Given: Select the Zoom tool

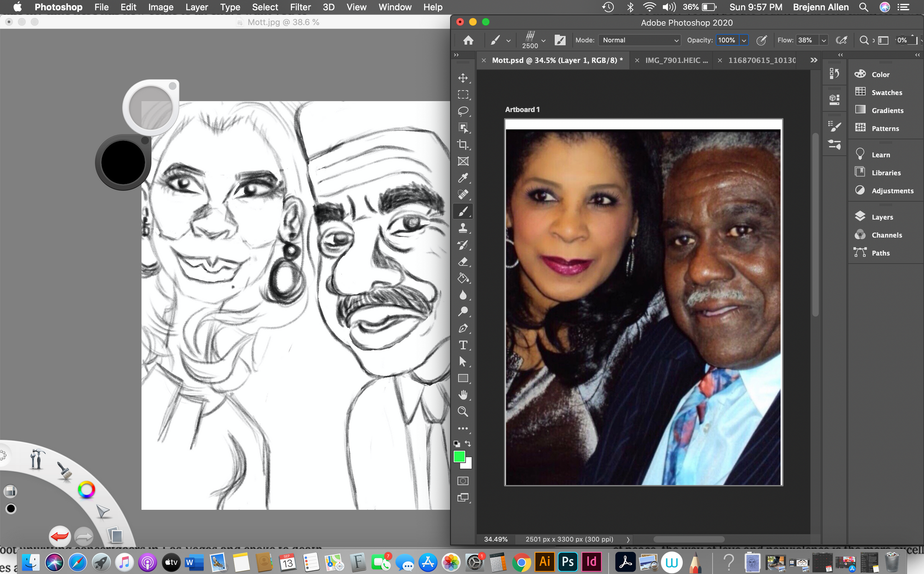Looking at the screenshot, I should 463,411.
